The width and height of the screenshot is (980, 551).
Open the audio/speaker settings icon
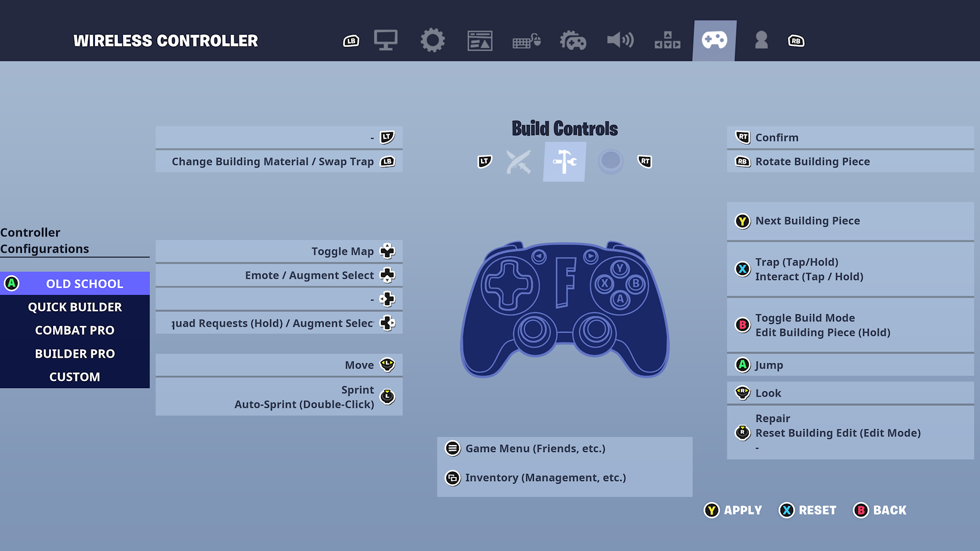621,40
